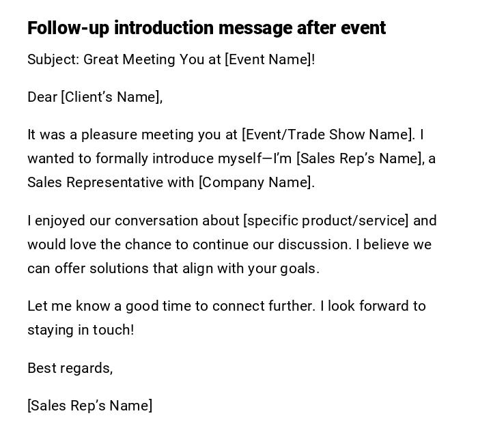Click the "[Event Name]" placeholder in the subject line
This screenshot has height=448, width=478.
pos(268,59)
